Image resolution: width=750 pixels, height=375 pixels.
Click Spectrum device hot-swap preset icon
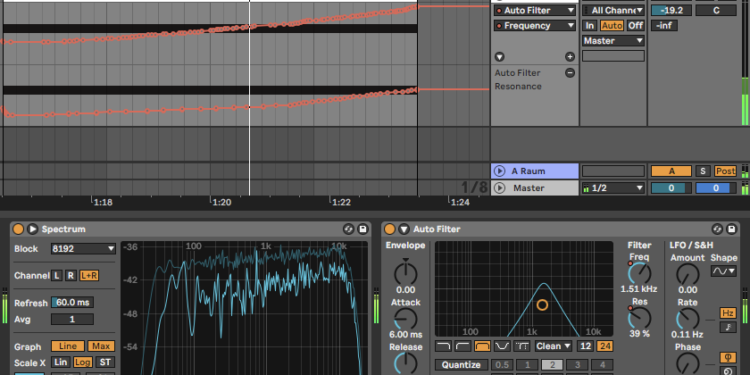348,229
